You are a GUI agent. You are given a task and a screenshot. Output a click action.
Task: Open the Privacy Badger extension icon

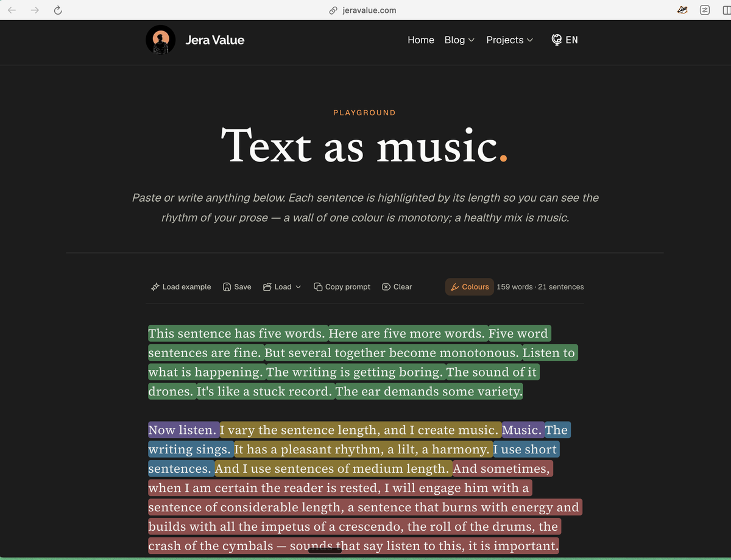[x=683, y=10]
